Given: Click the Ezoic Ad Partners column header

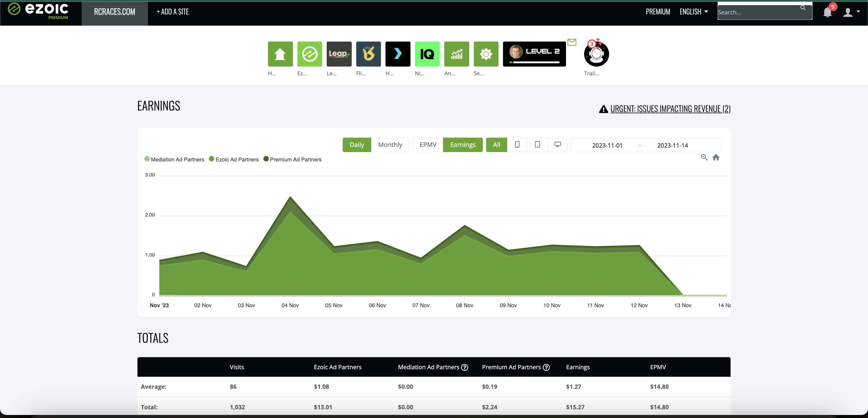Looking at the screenshot, I should 337,367.
